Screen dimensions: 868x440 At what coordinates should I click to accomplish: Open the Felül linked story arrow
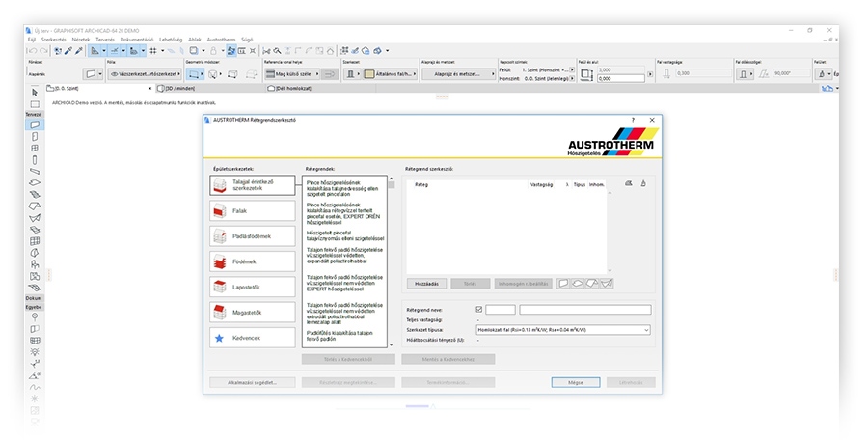click(x=572, y=70)
